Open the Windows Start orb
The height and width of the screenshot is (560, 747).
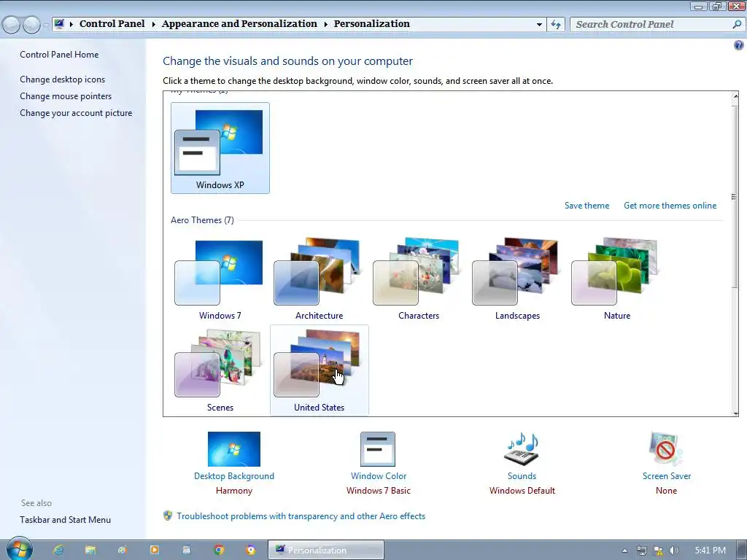pyautogui.click(x=20, y=548)
